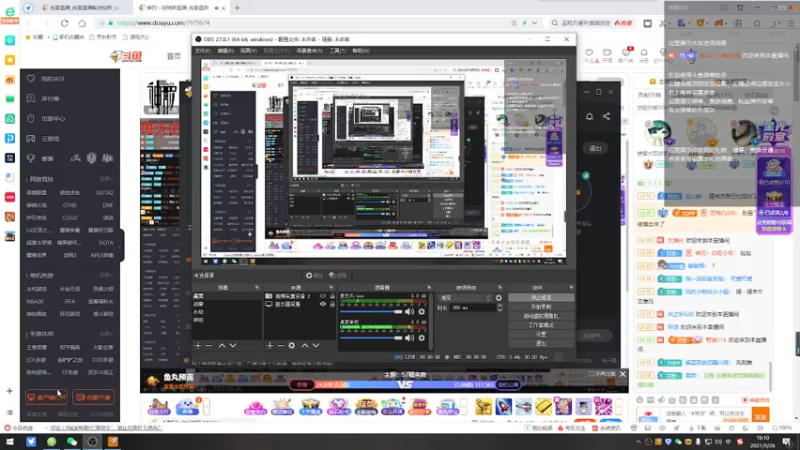Open OBS 场景集合(S) menu
Image resolution: width=800 pixels, height=450 pixels.
(x=310, y=51)
